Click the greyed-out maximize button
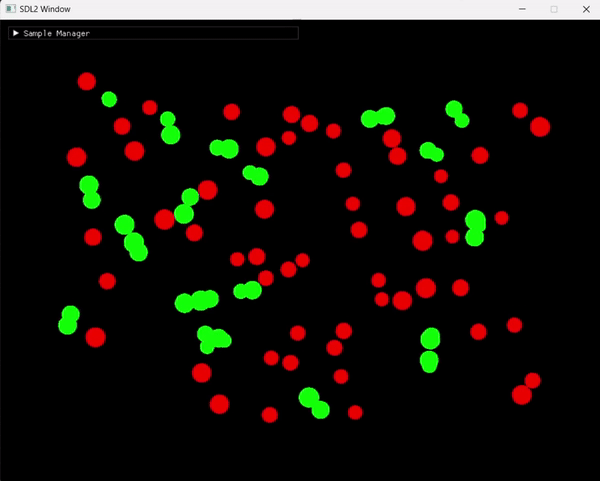Screen dimensions: 600x481 [x=554, y=9]
